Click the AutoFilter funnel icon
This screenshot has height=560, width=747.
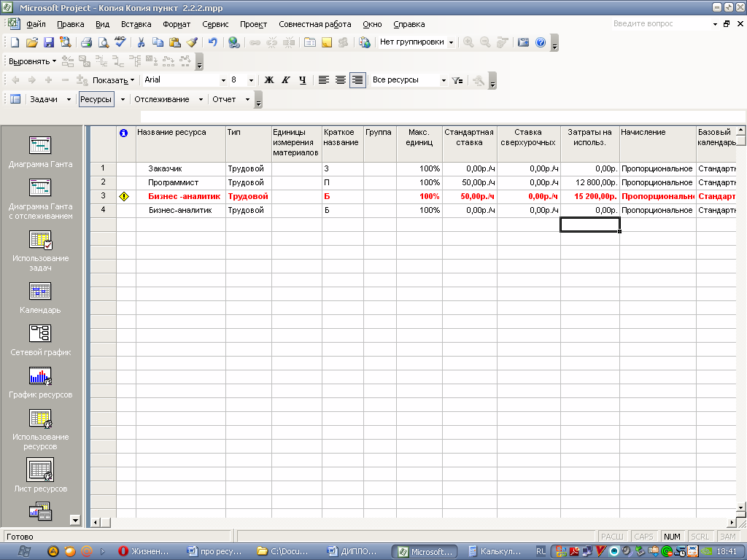(x=457, y=80)
